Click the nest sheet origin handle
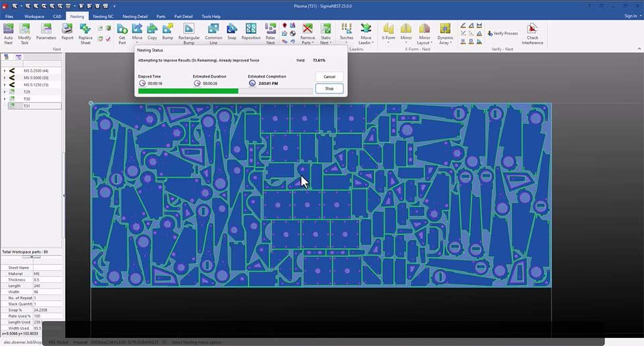 coord(91,103)
